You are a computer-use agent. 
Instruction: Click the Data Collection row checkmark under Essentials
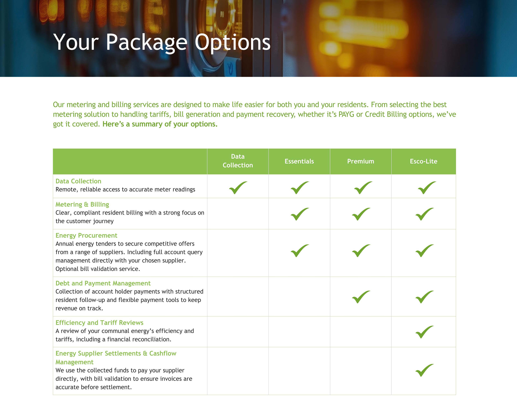(x=300, y=188)
